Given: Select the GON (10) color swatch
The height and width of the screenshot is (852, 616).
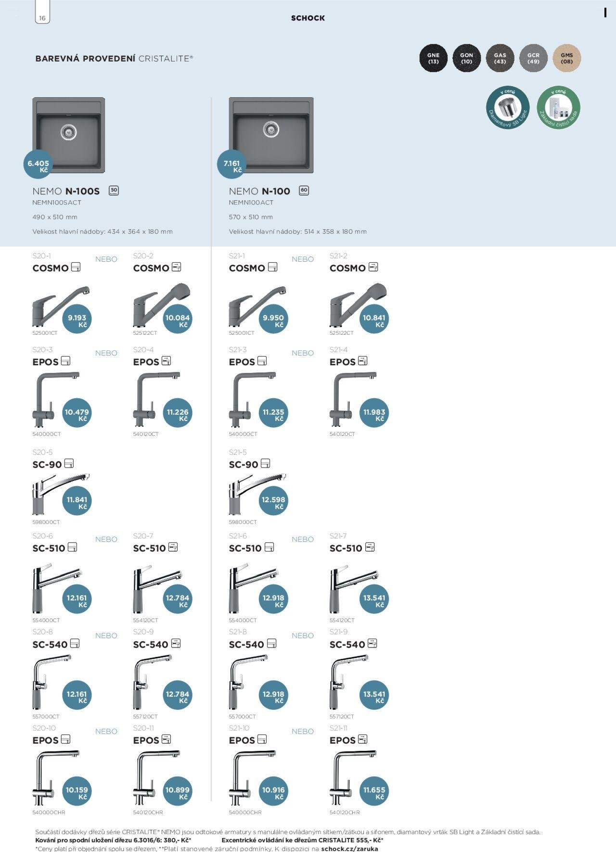Looking at the screenshot, I should (466, 58).
